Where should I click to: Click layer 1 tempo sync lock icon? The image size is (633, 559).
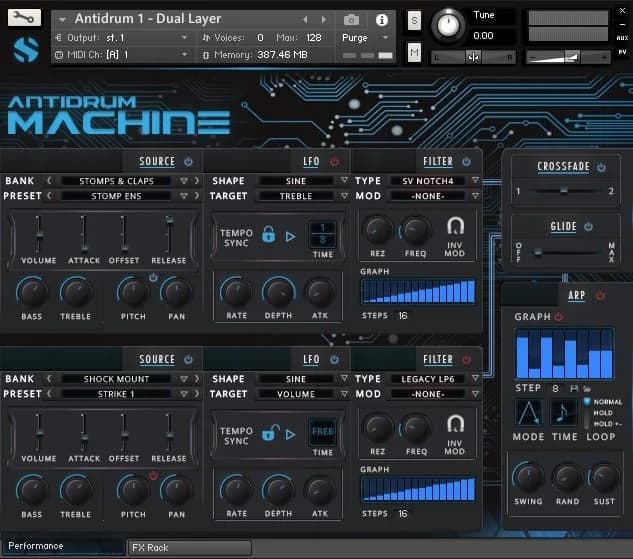click(x=268, y=235)
